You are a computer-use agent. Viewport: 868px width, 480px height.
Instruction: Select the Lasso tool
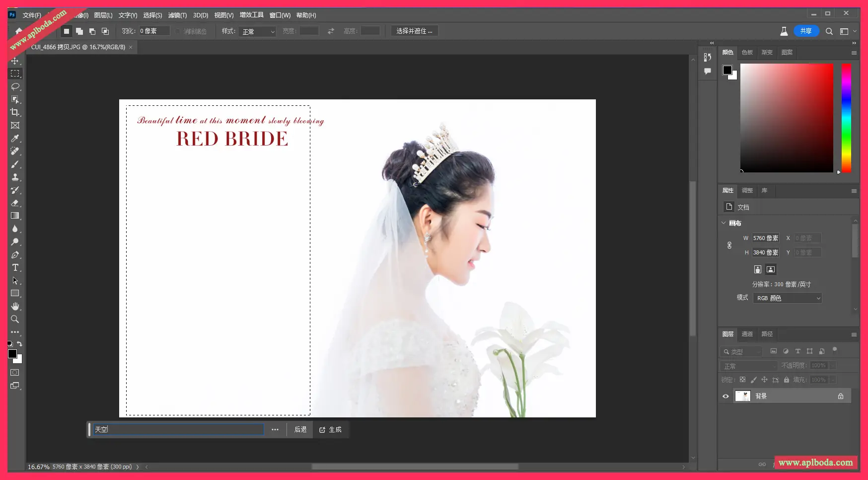coord(15,86)
